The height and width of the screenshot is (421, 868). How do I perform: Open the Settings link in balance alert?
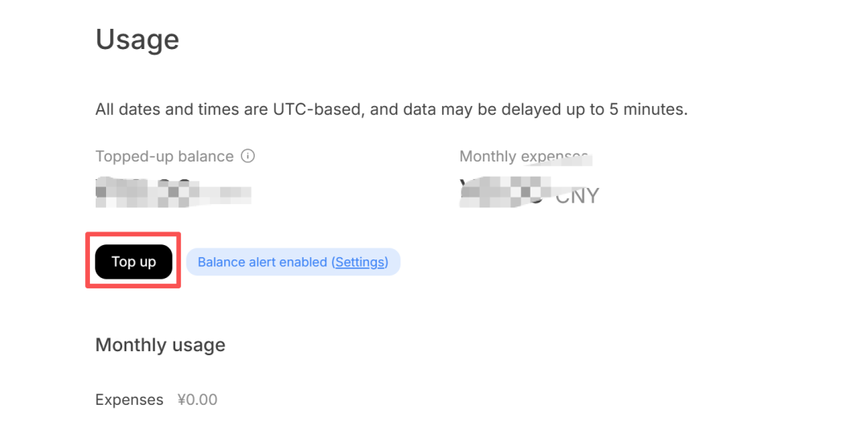(360, 262)
